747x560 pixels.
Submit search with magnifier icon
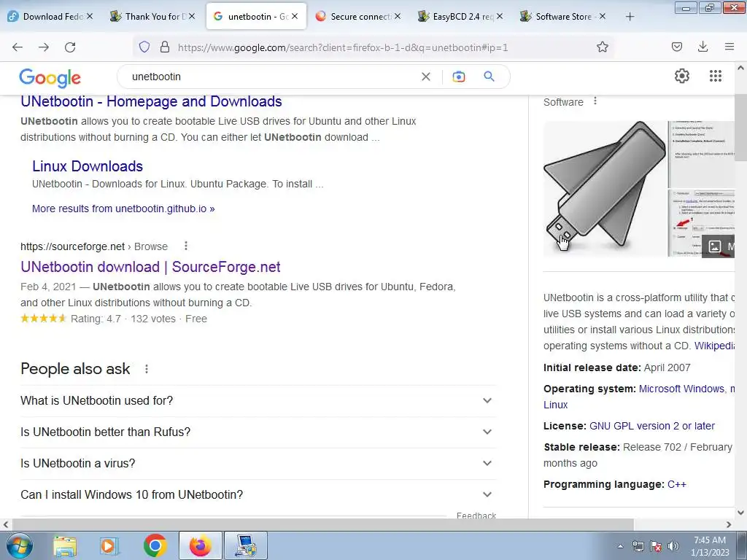click(x=489, y=76)
